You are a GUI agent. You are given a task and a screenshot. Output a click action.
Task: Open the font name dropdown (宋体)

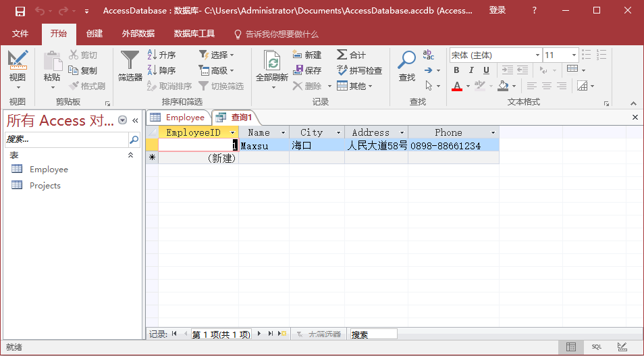coord(537,55)
